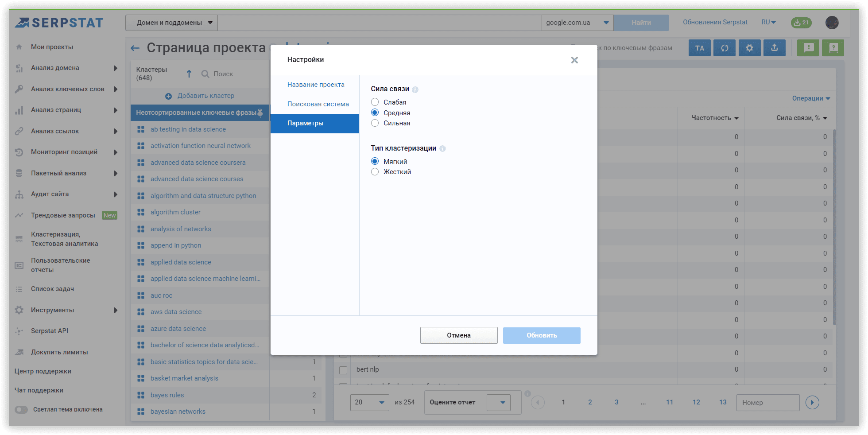Expand the Операции dropdown menu

point(811,98)
